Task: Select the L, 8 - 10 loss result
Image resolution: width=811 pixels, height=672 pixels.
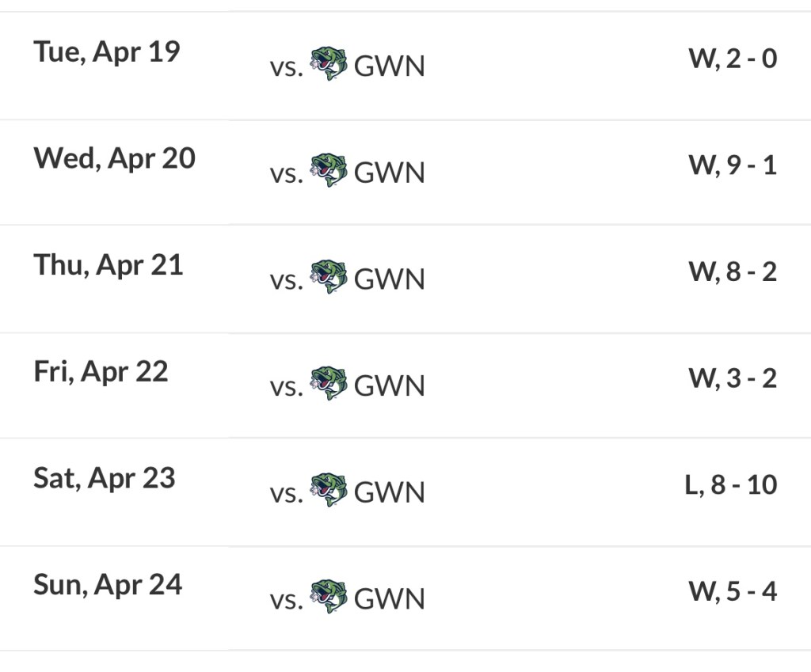Action: tap(731, 484)
